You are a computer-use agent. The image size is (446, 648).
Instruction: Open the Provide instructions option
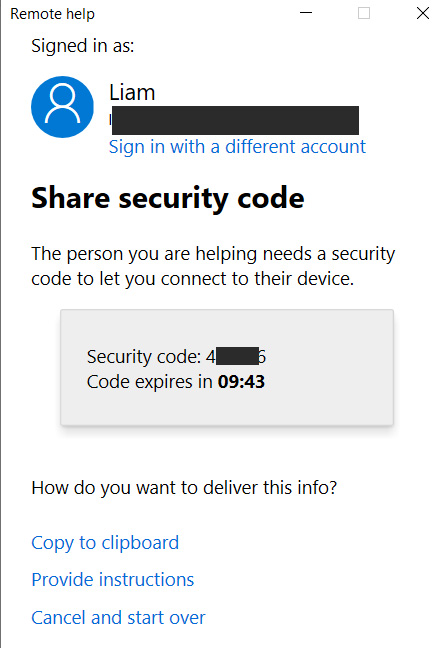[112, 579]
